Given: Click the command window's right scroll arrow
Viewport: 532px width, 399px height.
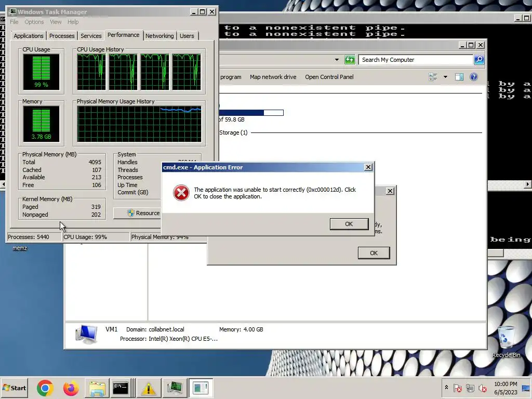Looking at the screenshot, I should (527, 184).
